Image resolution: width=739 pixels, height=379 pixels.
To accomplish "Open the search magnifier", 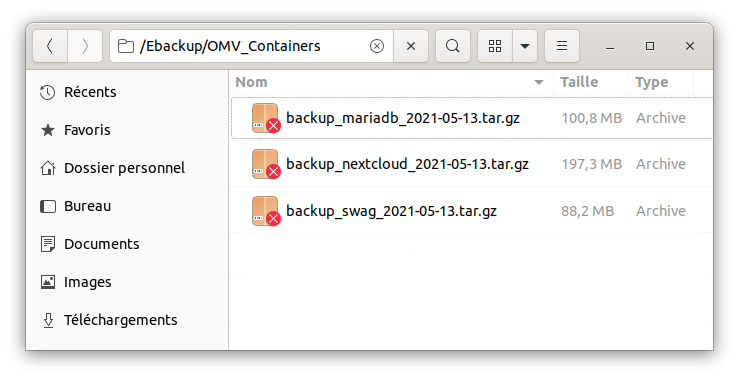I will 453,46.
